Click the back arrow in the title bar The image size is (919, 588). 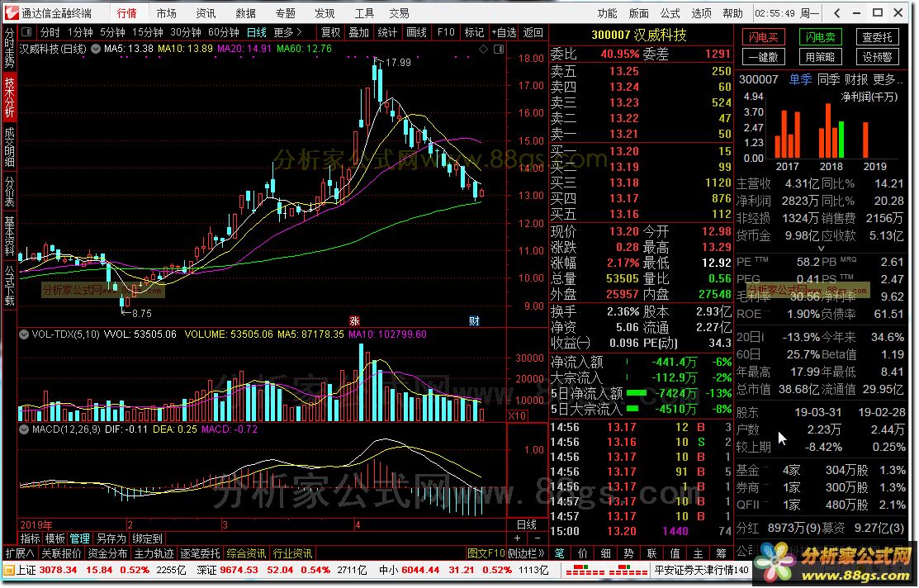pos(836,13)
